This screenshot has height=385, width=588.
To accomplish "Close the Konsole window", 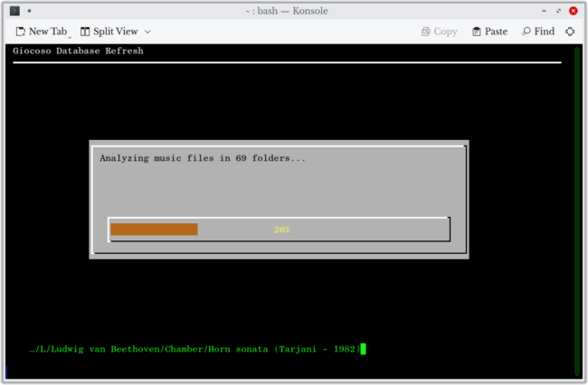I will (x=573, y=11).
